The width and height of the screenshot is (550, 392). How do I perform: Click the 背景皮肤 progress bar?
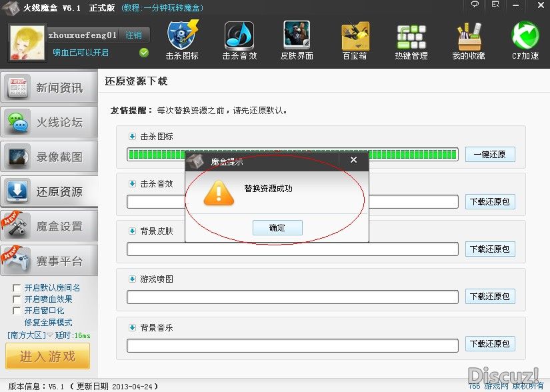click(293, 249)
